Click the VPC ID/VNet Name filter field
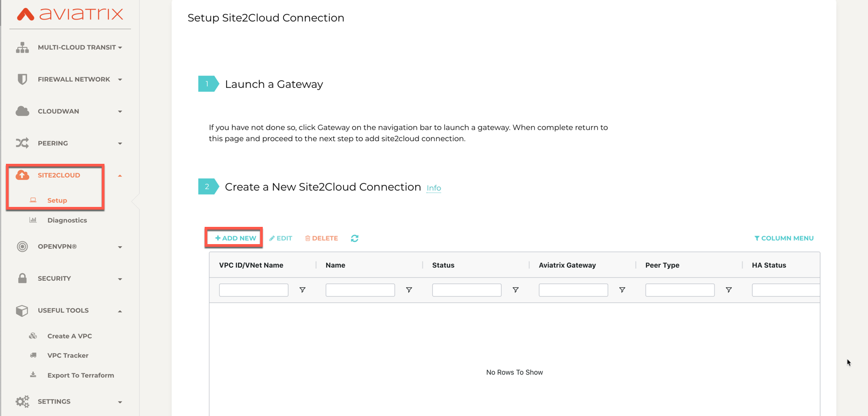The width and height of the screenshot is (868, 416). pyautogui.click(x=253, y=290)
